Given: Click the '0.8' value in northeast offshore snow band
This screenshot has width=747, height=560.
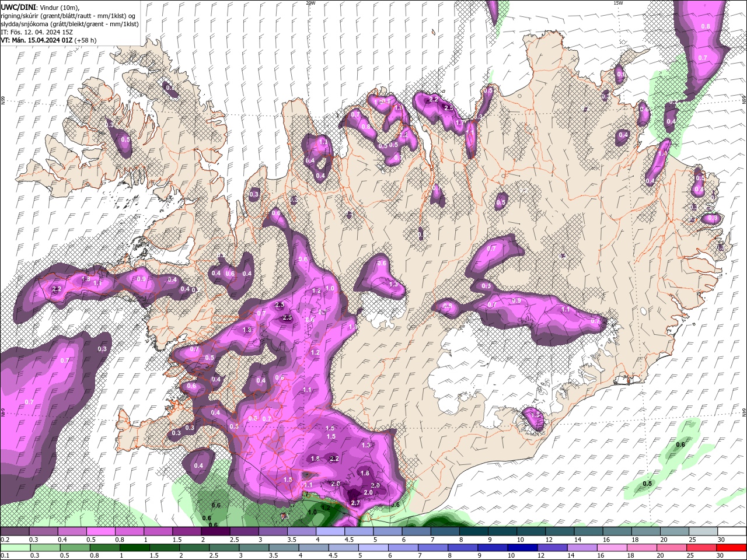Looking at the screenshot, I should (x=706, y=27).
